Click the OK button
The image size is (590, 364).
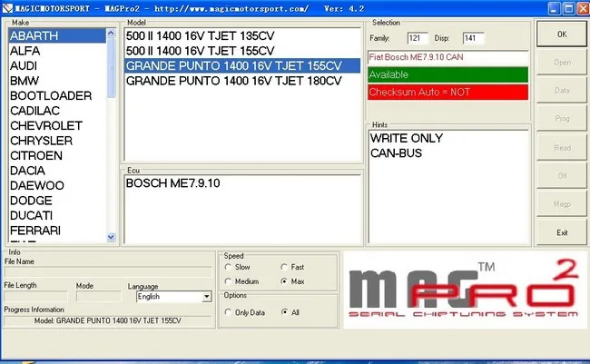[x=562, y=34]
